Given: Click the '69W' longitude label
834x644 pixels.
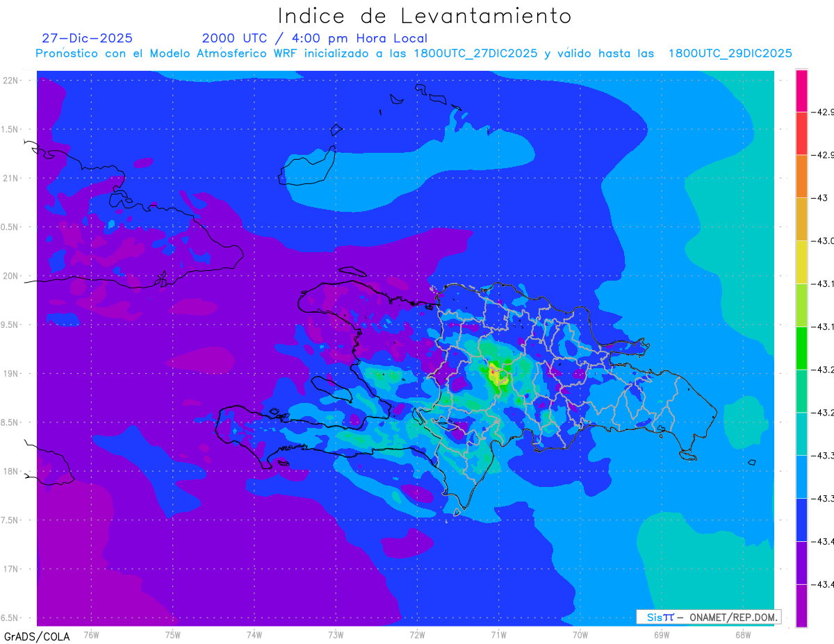Looking at the screenshot, I should (662, 634).
